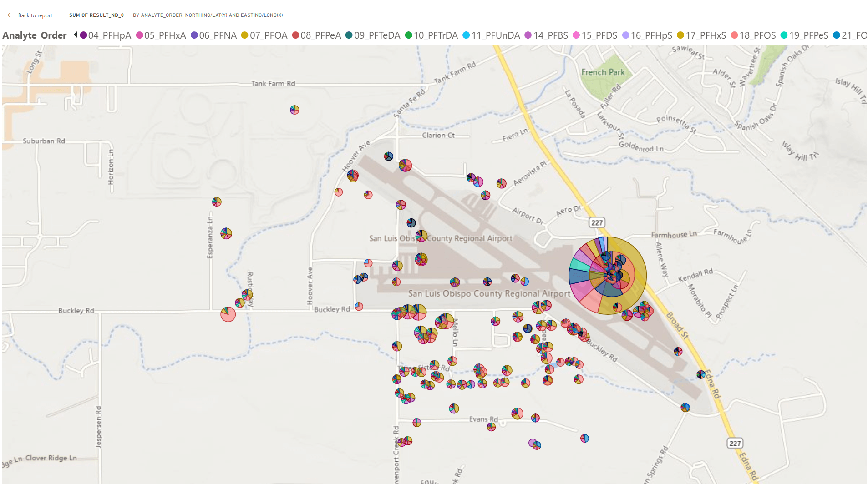
Task: Click the salmon 18_PFOS legend circle
Action: [x=734, y=35]
